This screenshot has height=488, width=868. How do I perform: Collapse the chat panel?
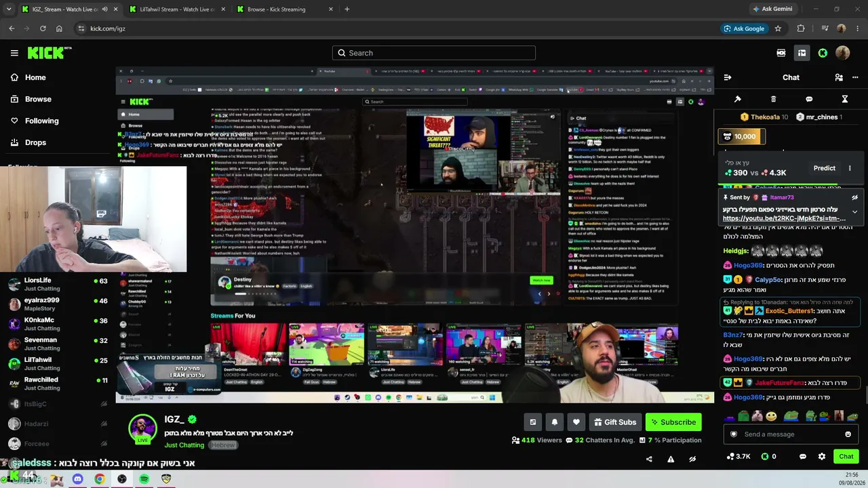(x=727, y=77)
